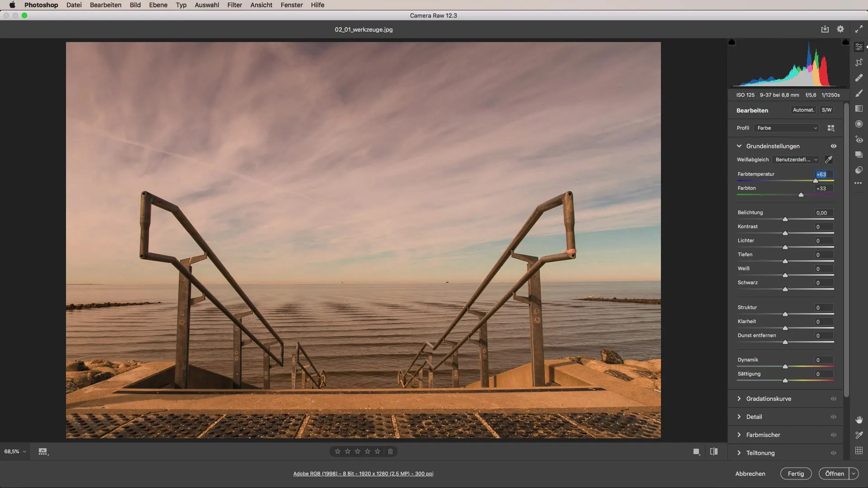Viewport: 868px width, 488px height.
Task: Set rating to three stars
Action: pos(358,451)
